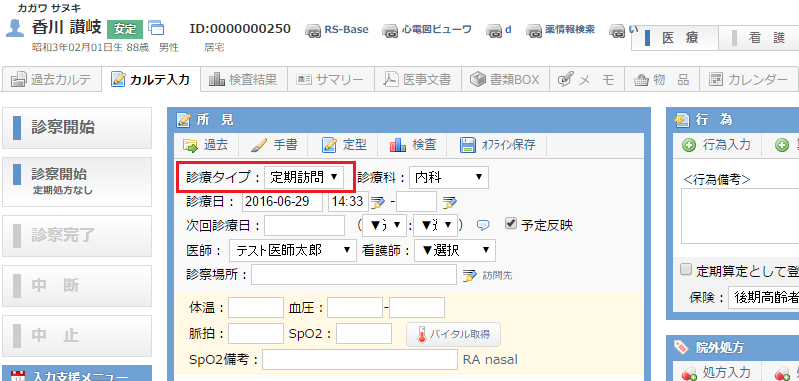Click the 処方入力 pill icon button
This screenshot has width=799, height=381.
(x=717, y=372)
